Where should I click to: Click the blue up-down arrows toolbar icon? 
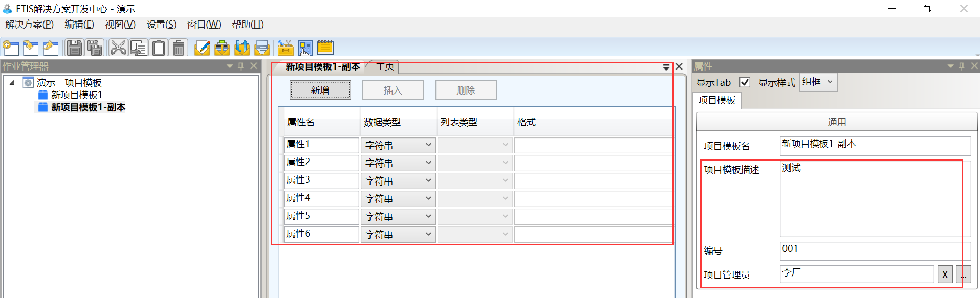point(242,48)
